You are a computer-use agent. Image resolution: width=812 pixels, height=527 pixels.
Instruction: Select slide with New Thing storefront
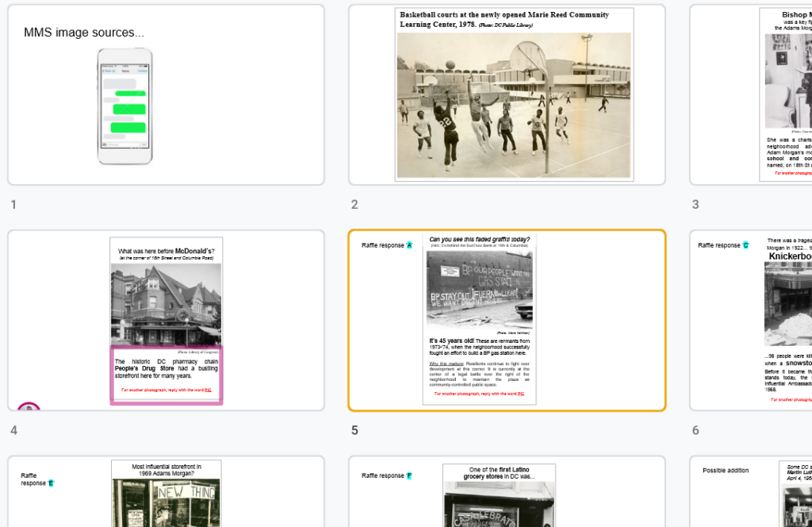[x=166, y=491]
